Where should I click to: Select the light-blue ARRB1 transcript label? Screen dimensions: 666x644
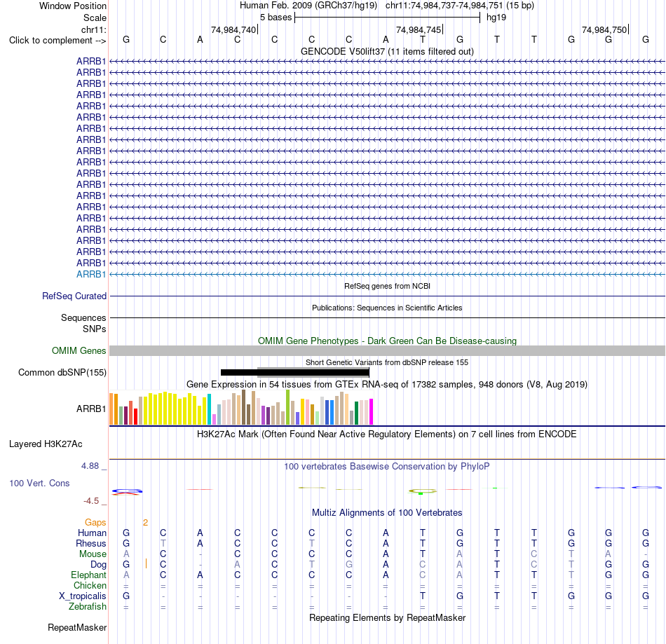[91, 274]
